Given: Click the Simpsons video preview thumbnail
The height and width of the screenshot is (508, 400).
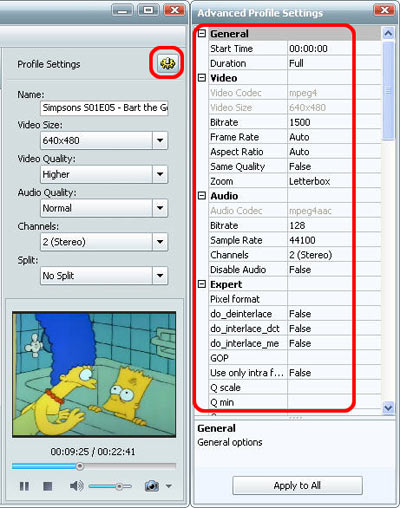Looking at the screenshot, I should tap(94, 374).
